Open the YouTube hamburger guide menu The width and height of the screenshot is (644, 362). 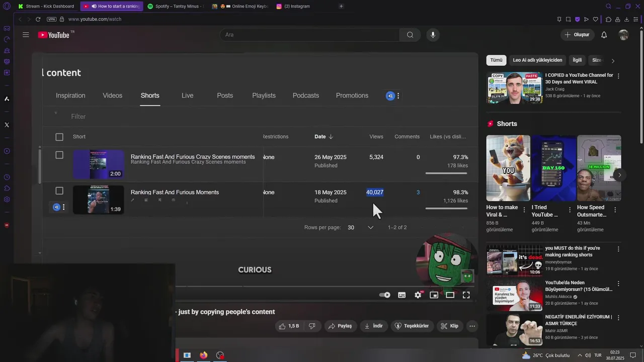point(26,35)
